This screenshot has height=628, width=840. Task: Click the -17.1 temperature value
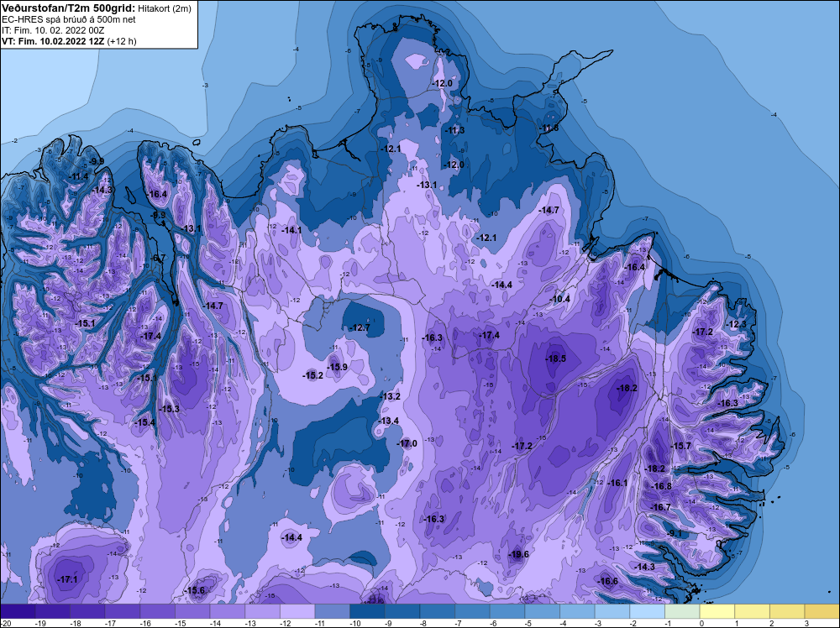pyautogui.click(x=67, y=579)
